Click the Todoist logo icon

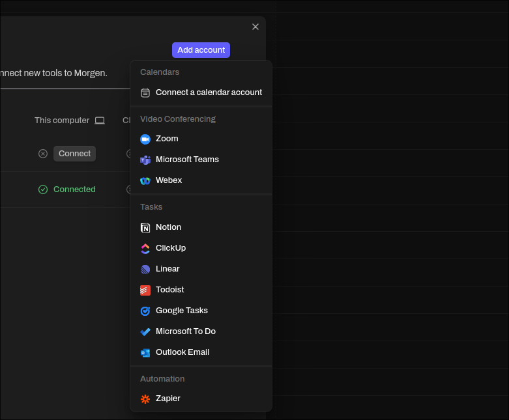pos(145,290)
